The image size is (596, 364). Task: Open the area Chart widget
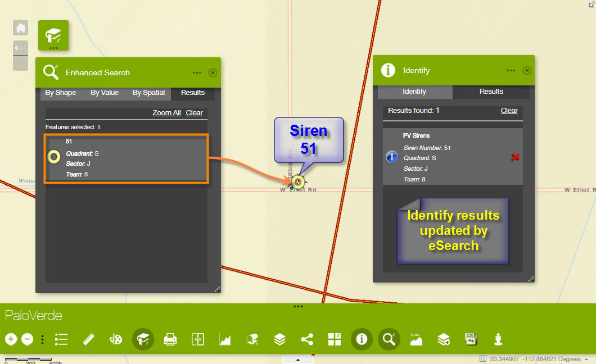225,339
